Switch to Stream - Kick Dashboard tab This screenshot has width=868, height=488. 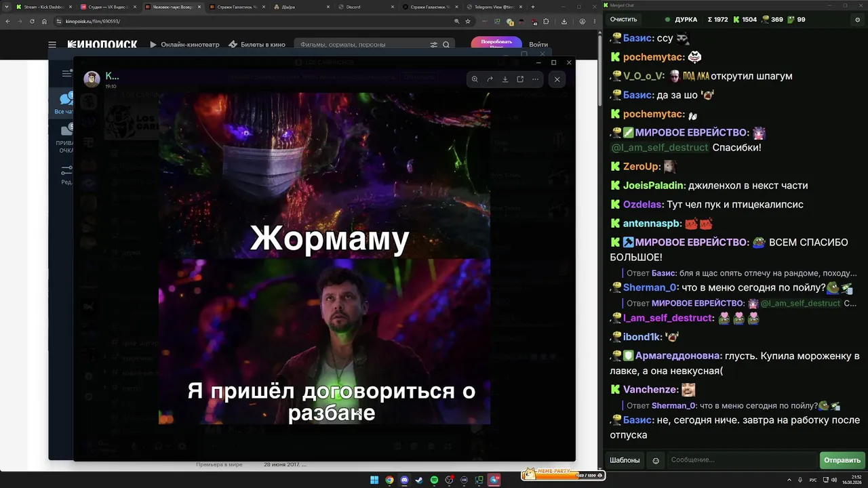43,7
